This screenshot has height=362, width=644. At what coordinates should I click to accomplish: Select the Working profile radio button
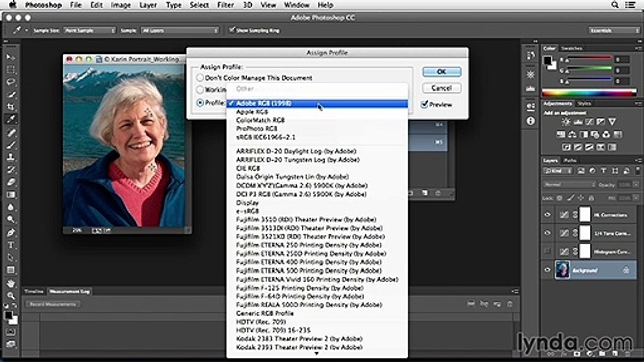(x=200, y=90)
